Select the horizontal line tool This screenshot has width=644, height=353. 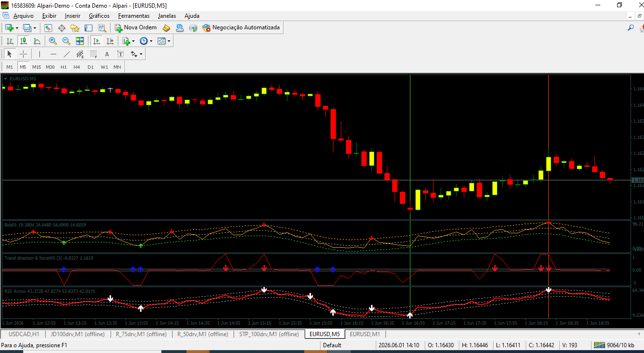[53, 54]
